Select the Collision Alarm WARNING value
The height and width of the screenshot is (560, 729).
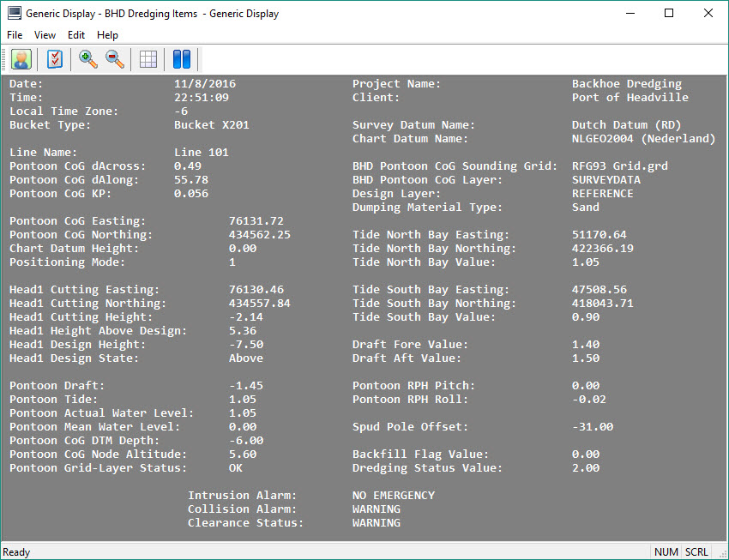pos(376,509)
